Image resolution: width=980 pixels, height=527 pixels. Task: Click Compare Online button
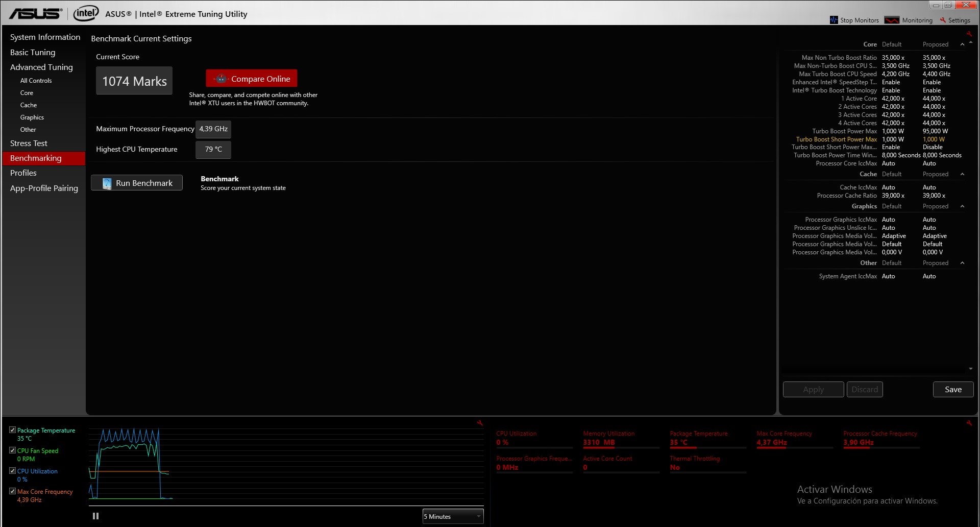(252, 79)
